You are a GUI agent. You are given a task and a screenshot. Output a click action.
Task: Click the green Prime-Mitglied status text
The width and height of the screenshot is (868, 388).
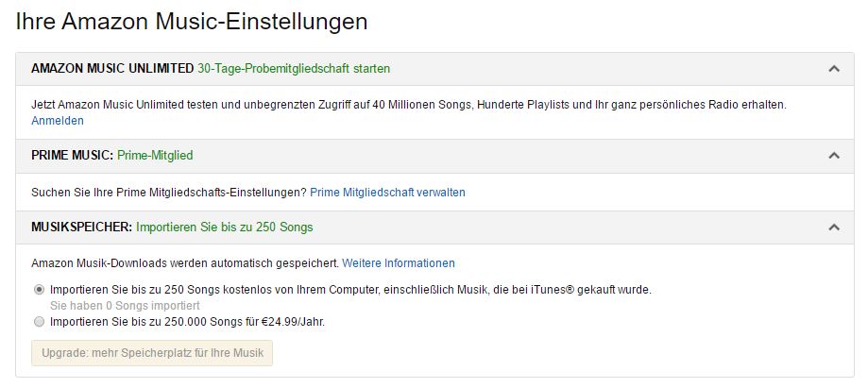coord(155,155)
